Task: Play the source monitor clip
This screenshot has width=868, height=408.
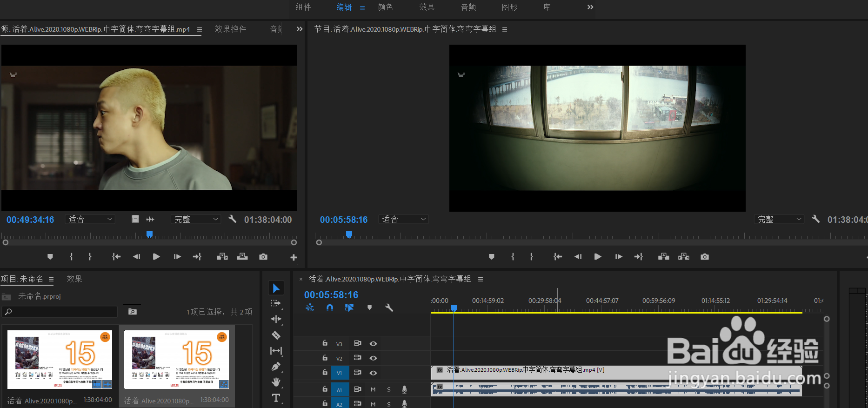Action: point(156,257)
